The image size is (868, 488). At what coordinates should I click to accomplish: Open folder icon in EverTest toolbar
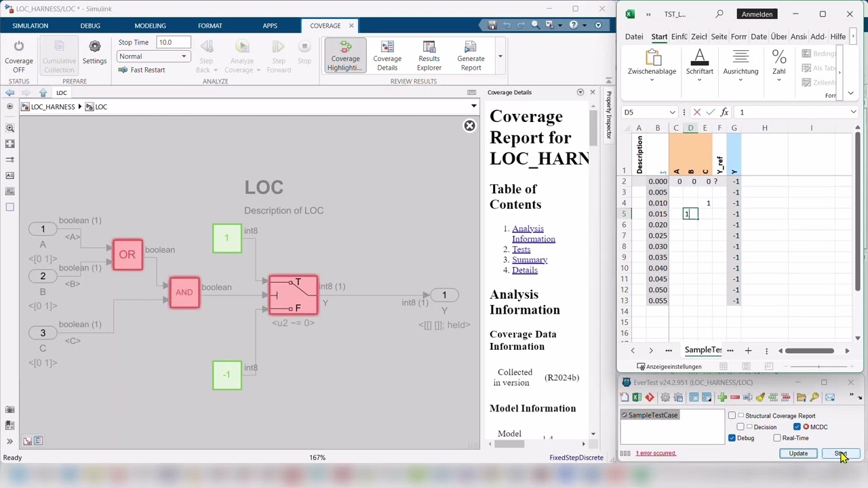tap(802, 397)
